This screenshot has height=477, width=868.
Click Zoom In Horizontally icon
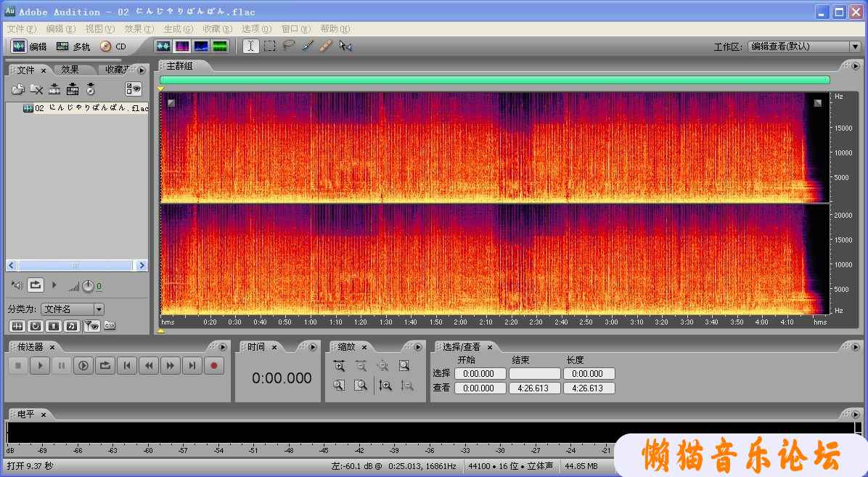(x=339, y=366)
